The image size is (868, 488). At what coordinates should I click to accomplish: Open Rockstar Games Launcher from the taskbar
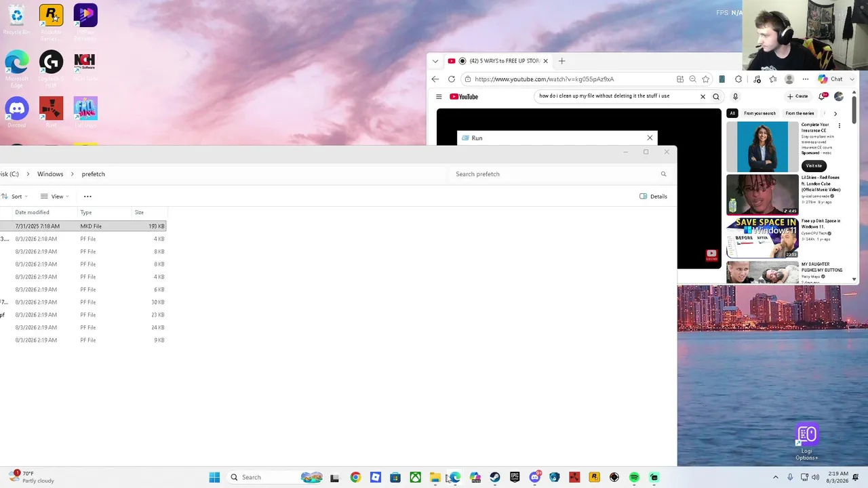pos(594,477)
